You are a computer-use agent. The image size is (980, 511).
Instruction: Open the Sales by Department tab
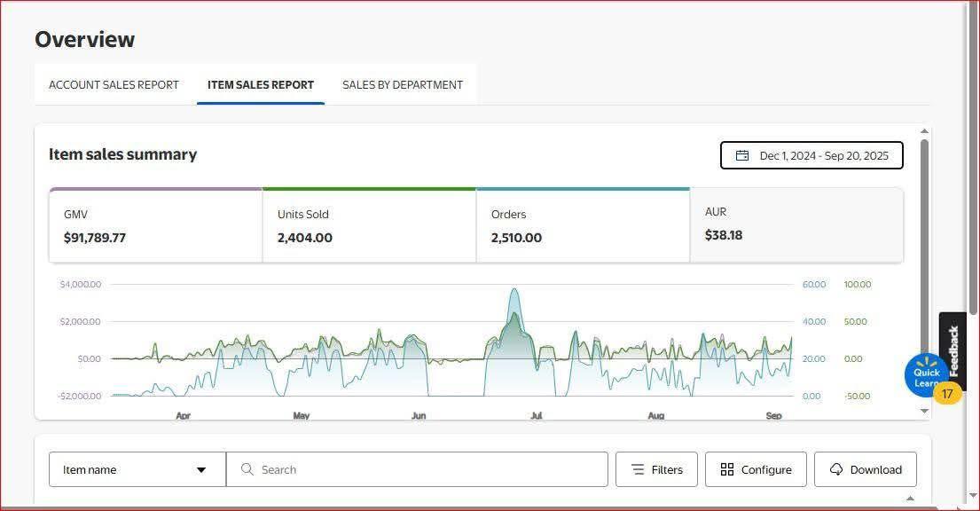pos(403,85)
